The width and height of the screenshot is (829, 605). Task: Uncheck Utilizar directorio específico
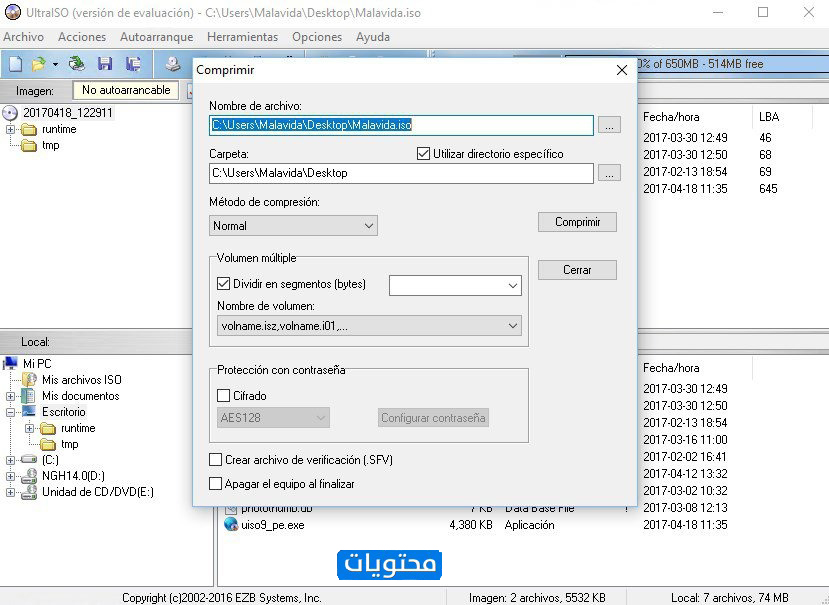point(423,154)
